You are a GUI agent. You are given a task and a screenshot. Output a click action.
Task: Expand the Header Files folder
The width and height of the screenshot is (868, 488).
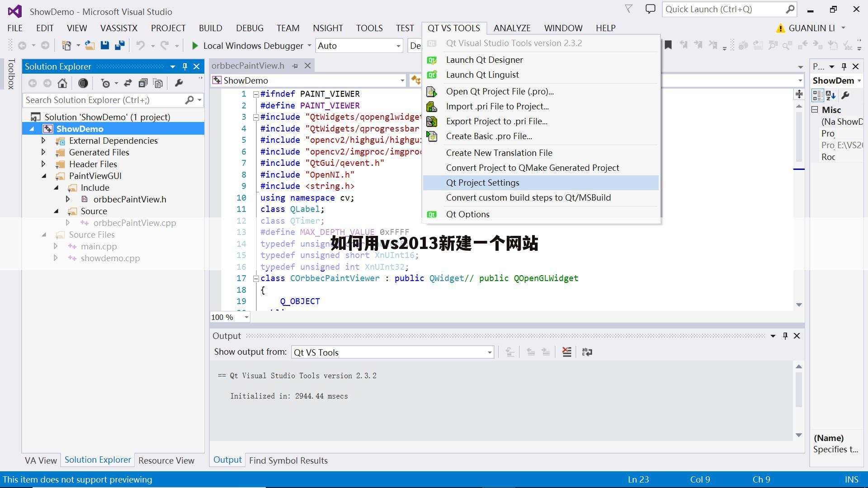coord(43,164)
